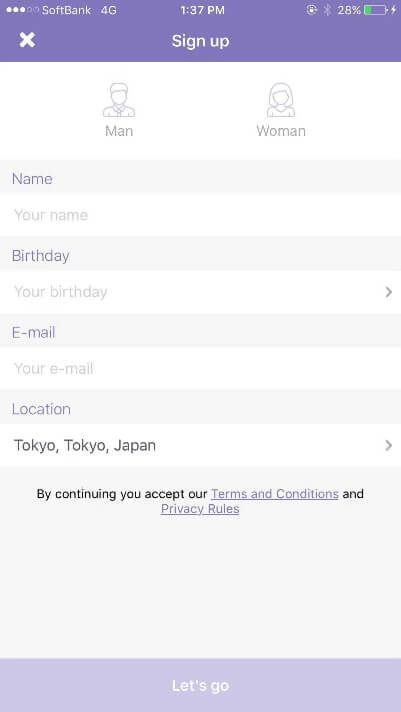Select the Woman avatar icon
Screen dimensions: 401x712
pos(281,100)
